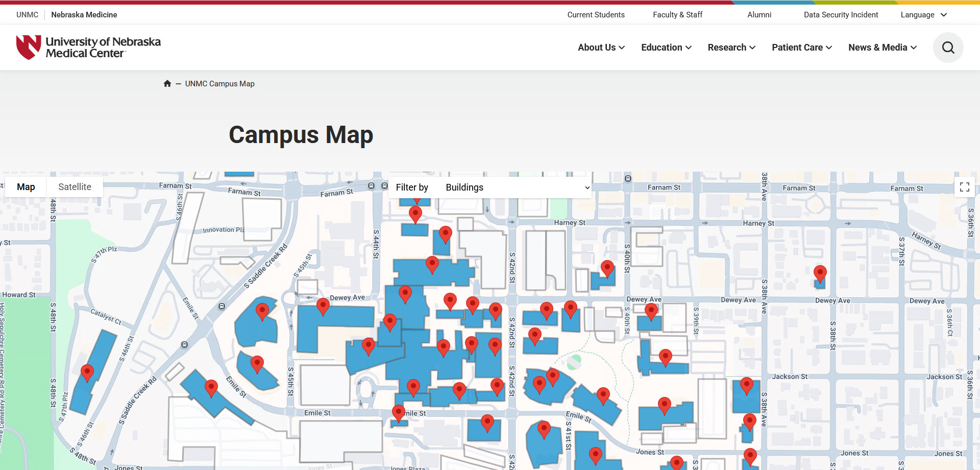Image resolution: width=980 pixels, height=470 pixels.
Task: Select the pin on the diagonal building along Emile St
Action: [x=603, y=396]
